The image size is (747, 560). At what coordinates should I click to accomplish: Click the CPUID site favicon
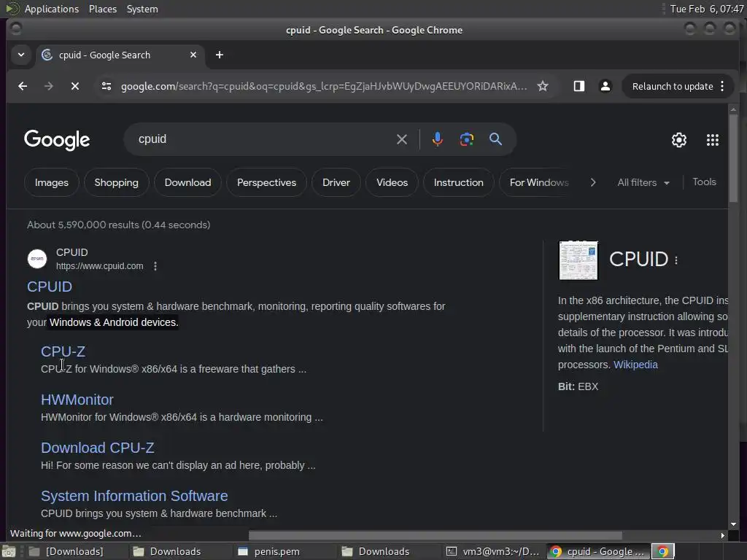pos(37,259)
